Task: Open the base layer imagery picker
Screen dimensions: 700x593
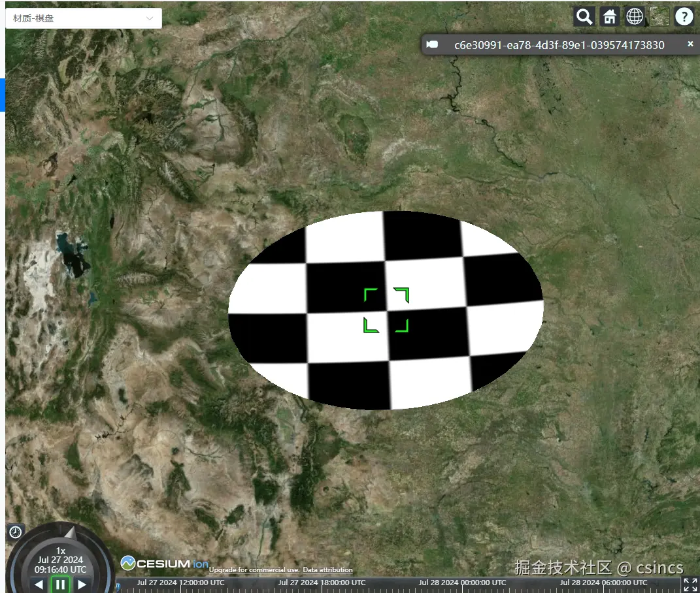Action: (x=659, y=17)
